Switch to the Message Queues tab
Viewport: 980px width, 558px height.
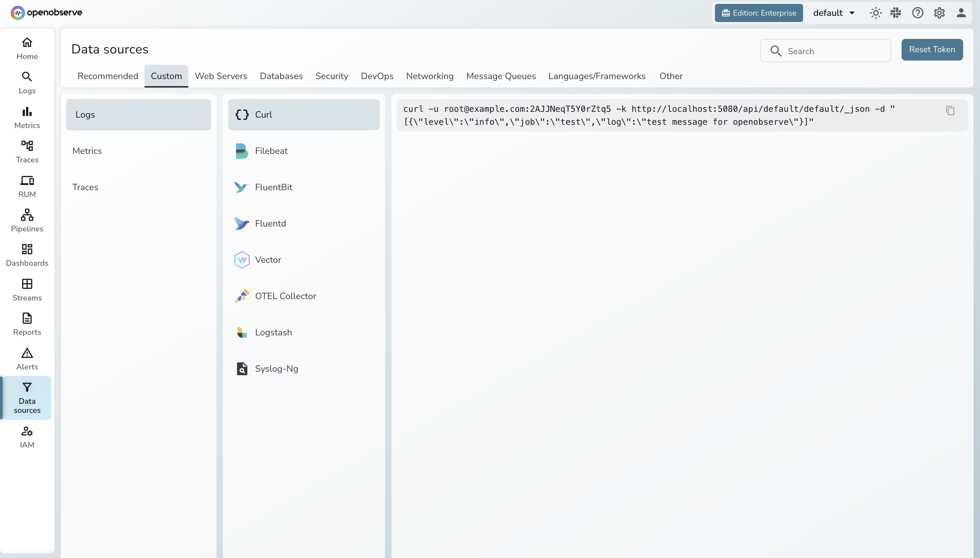point(501,76)
